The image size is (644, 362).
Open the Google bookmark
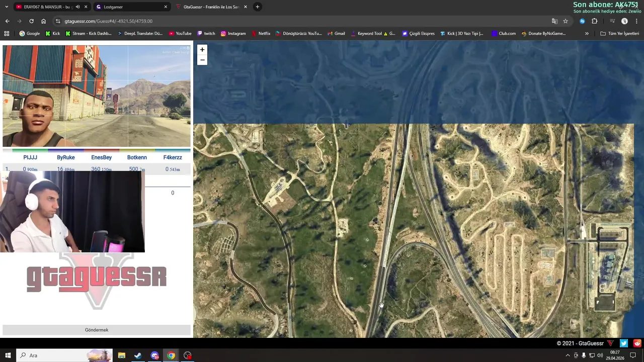(x=30, y=34)
